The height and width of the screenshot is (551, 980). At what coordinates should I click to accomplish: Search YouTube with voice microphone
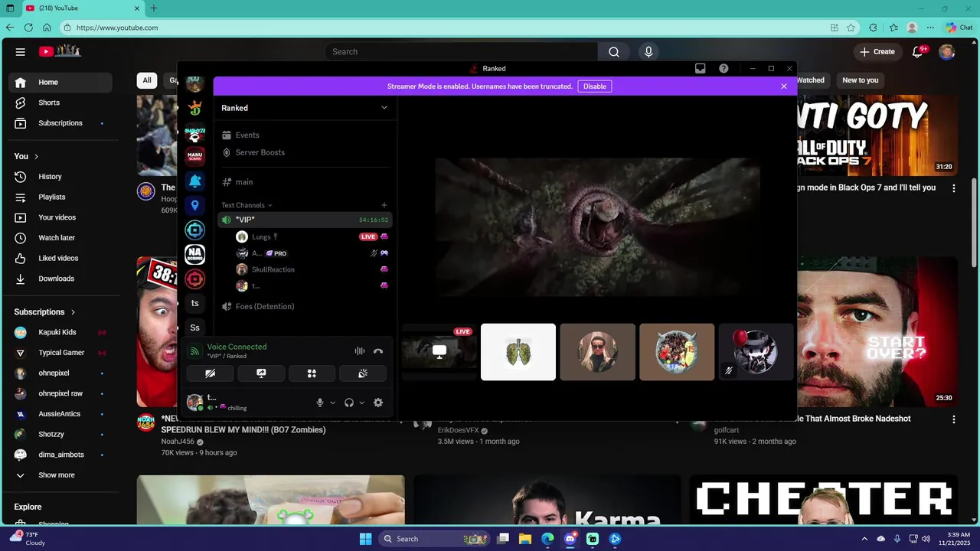click(648, 52)
